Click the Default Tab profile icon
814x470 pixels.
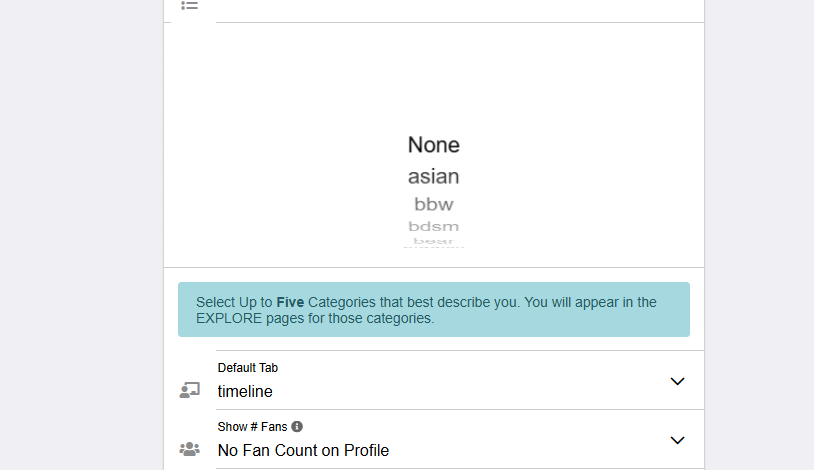point(190,390)
